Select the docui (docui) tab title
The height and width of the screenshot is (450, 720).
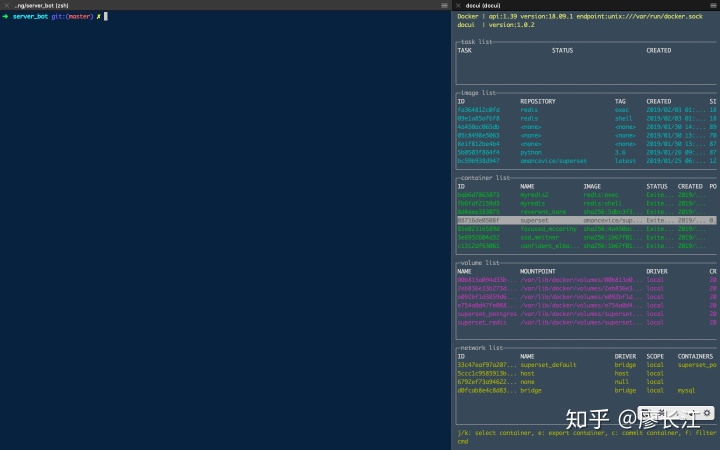coord(483,6)
